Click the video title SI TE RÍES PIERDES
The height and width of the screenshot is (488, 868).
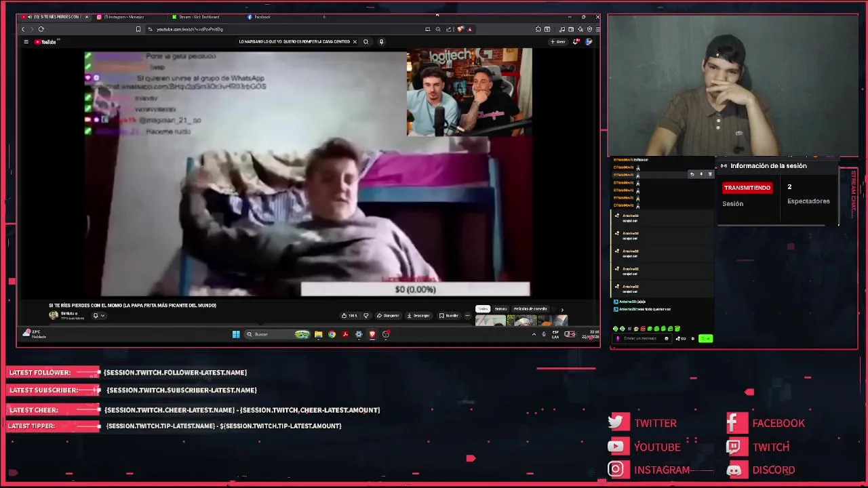[132, 306]
